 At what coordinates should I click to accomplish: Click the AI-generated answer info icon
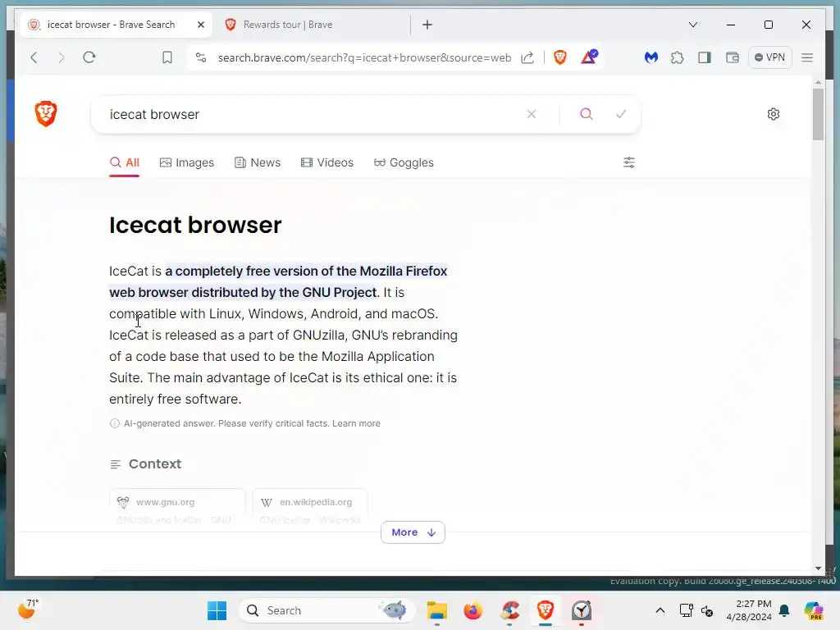point(115,423)
